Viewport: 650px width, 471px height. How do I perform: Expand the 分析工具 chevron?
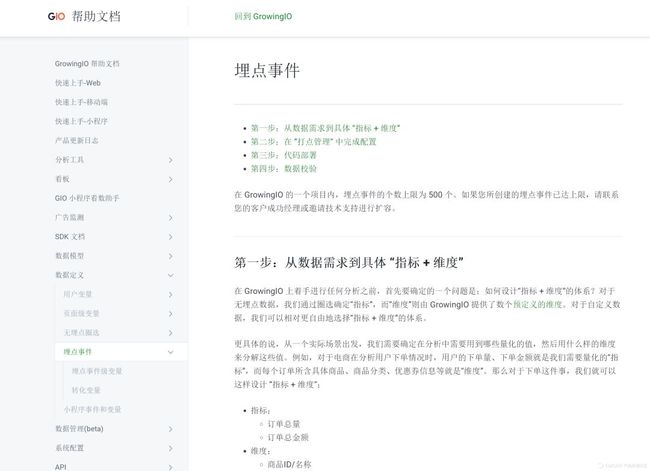point(171,160)
